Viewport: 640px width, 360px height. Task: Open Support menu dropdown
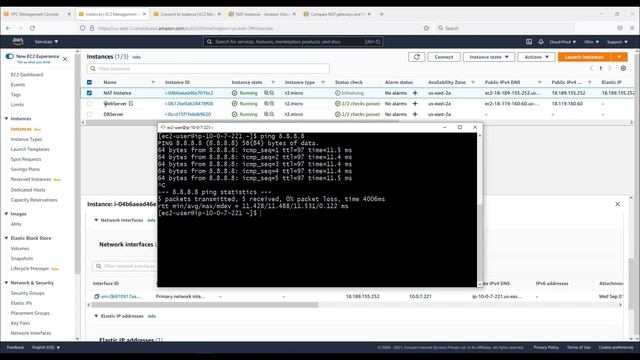coord(617,42)
